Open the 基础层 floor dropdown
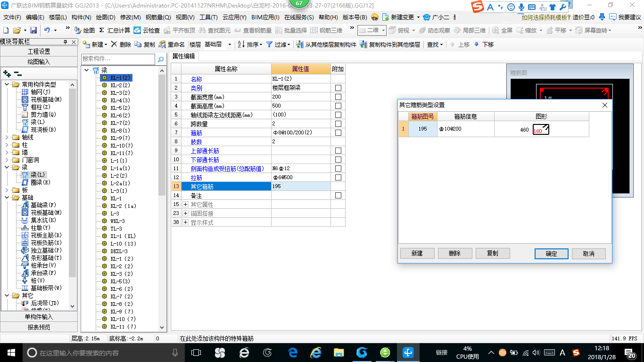 pos(230,44)
